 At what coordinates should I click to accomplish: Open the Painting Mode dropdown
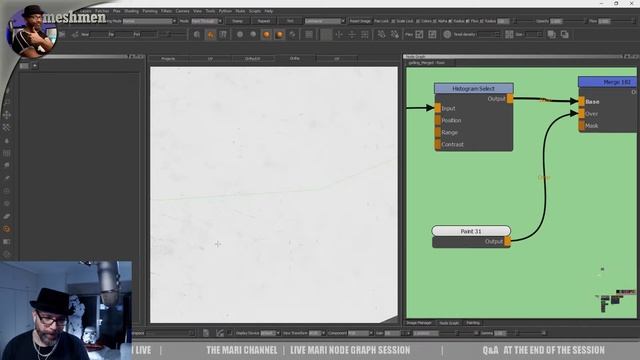(x=149, y=21)
